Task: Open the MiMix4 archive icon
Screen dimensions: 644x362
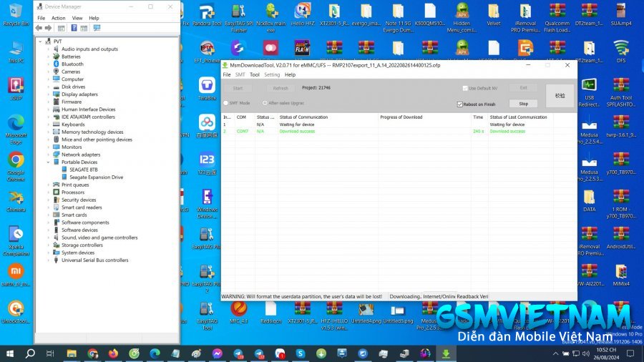Action: 621,275
